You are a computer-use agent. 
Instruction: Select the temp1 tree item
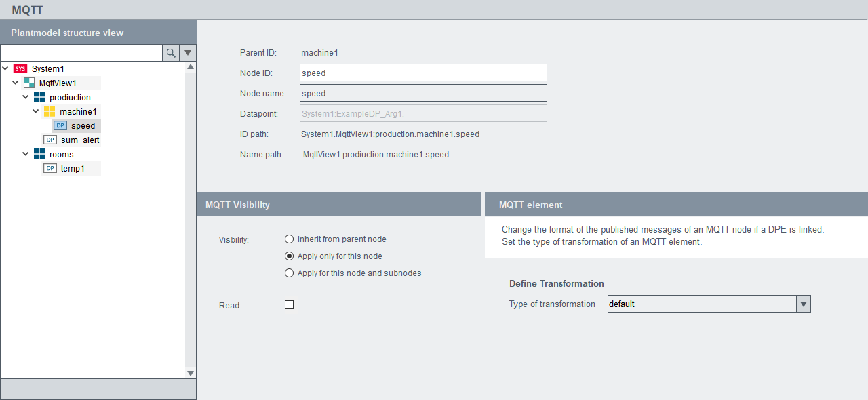point(73,169)
